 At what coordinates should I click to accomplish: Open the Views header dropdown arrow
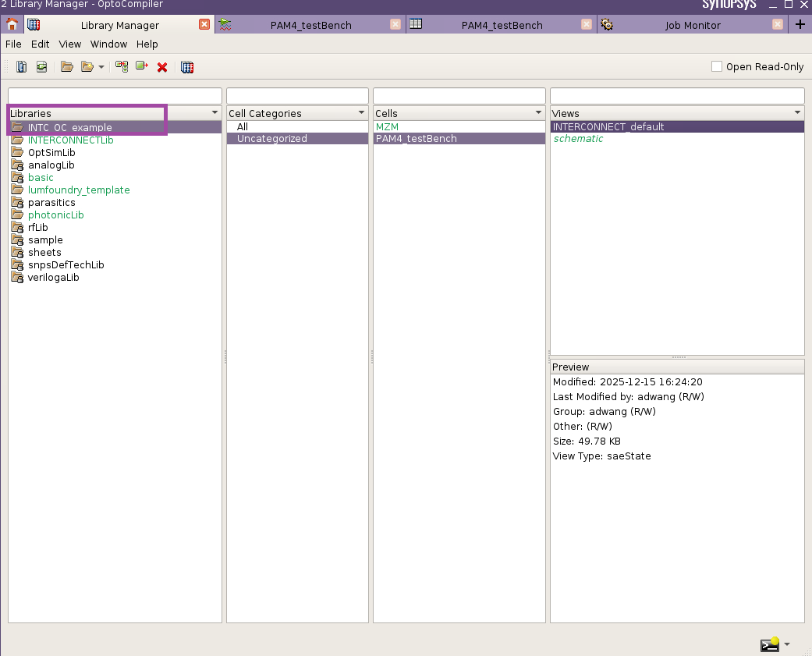[x=797, y=112]
